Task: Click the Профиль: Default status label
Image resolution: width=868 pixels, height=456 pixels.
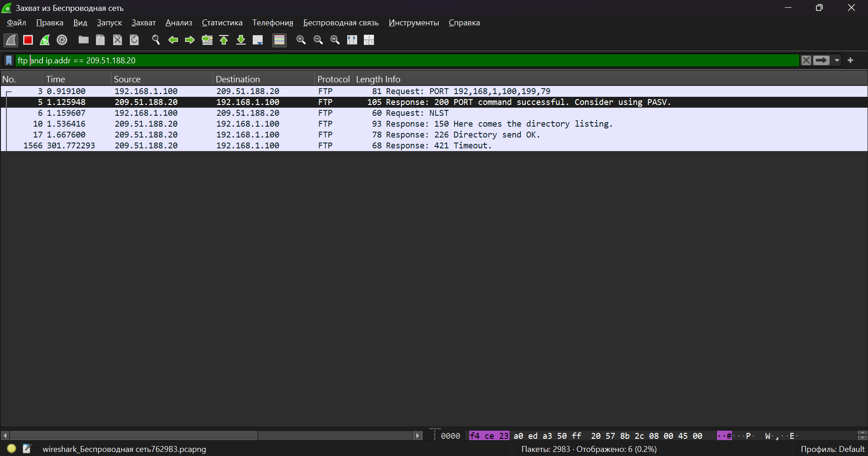Action: (832, 449)
